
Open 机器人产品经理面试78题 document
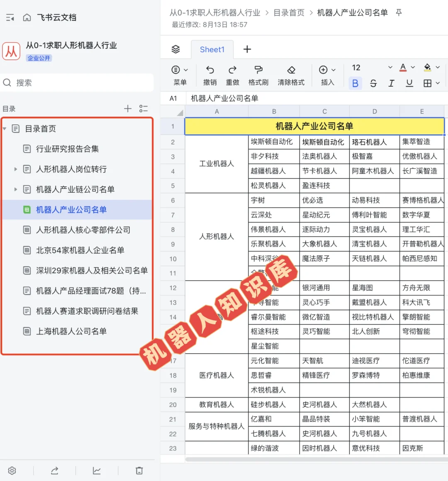pos(91,291)
